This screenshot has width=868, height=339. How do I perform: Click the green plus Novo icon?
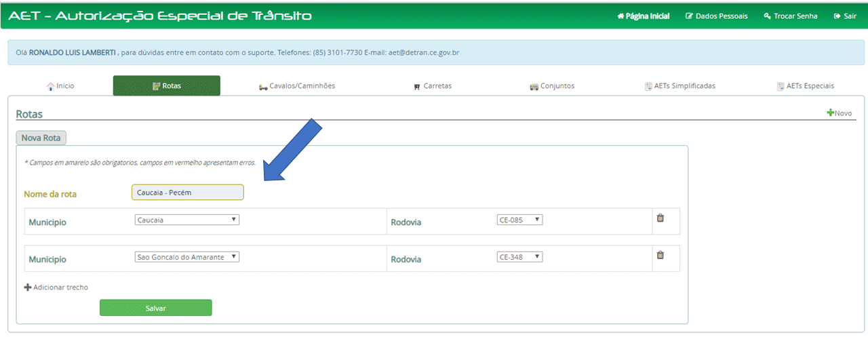[831, 113]
